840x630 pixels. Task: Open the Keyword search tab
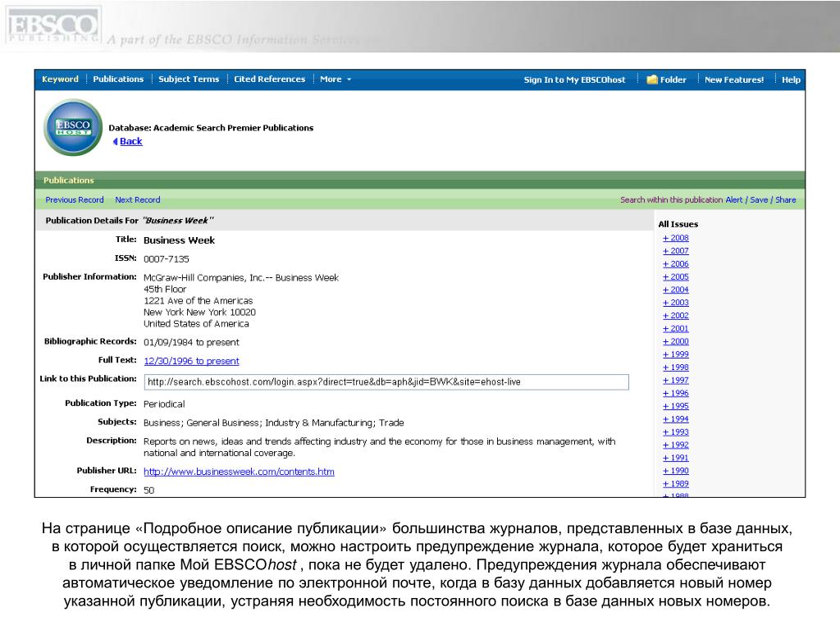click(x=60, y=80)
